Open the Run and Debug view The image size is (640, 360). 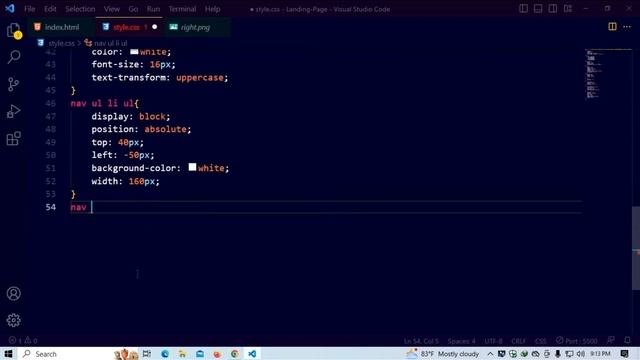click(13, 111)
